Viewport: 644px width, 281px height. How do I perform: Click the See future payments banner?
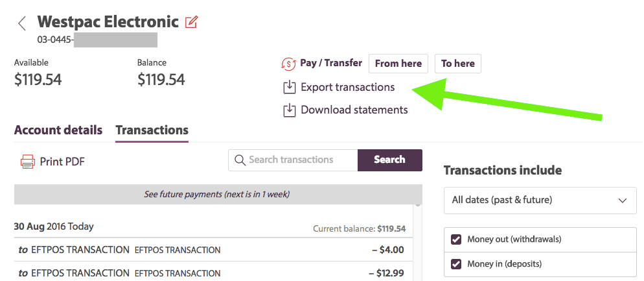click(x=217, y=194)
